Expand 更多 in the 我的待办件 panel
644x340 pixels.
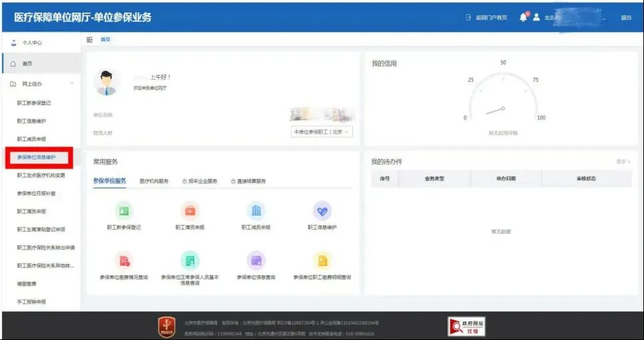(623, 162)
